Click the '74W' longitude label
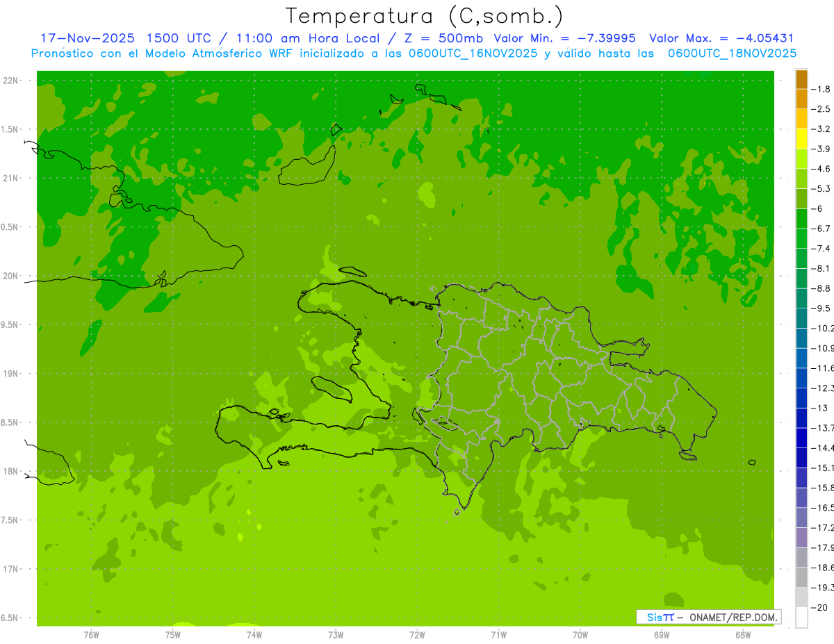This screenshot has width=834, height=644. point(254,635)
